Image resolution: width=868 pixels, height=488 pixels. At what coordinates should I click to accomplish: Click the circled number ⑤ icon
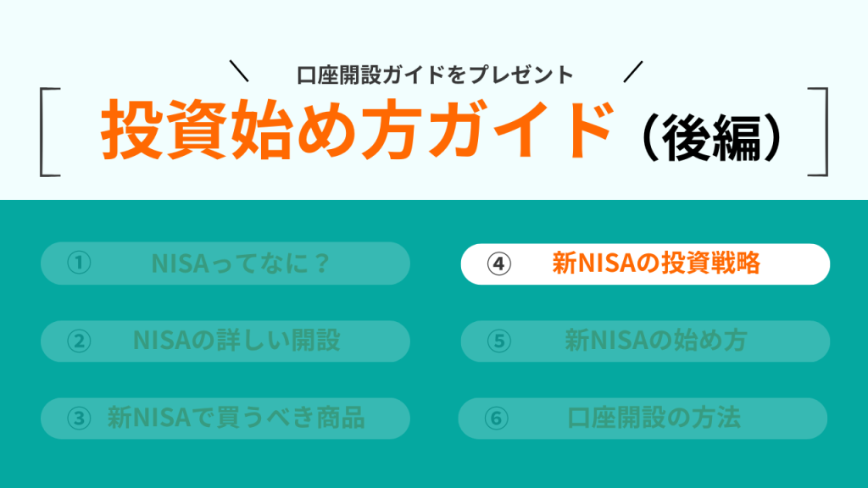(499, 341)
